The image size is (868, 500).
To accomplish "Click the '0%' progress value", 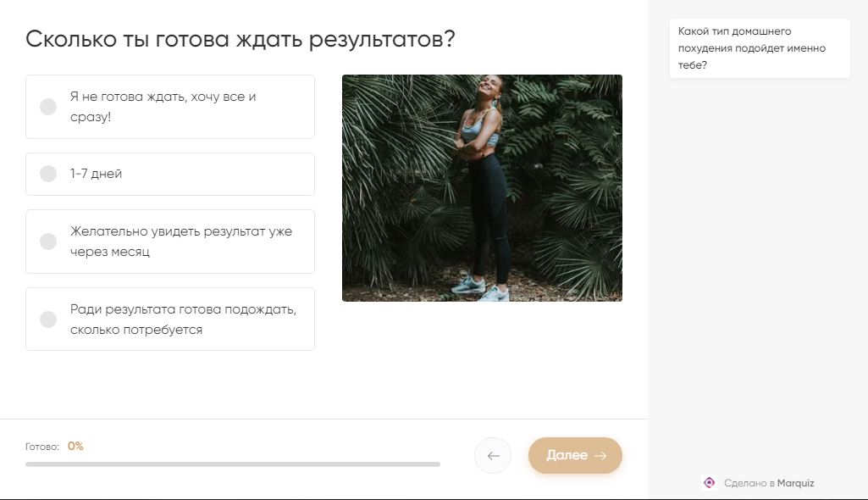I will (x=75, y=446).
